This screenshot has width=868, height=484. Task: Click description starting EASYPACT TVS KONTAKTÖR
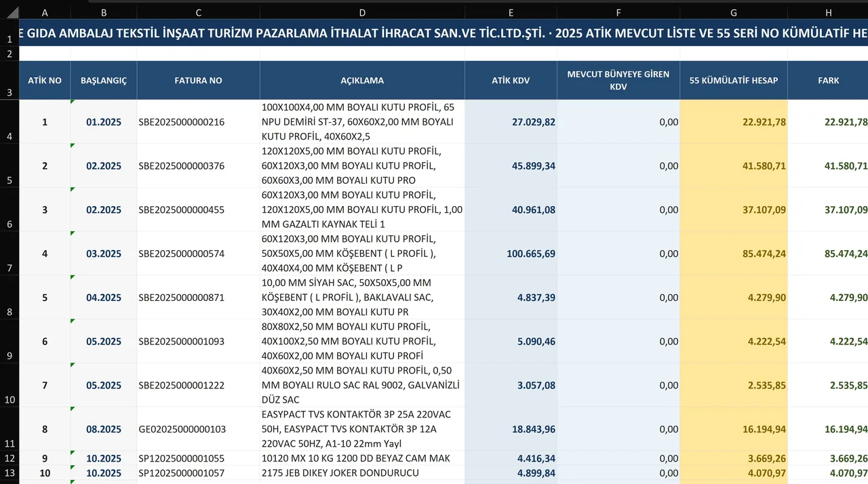362,429
